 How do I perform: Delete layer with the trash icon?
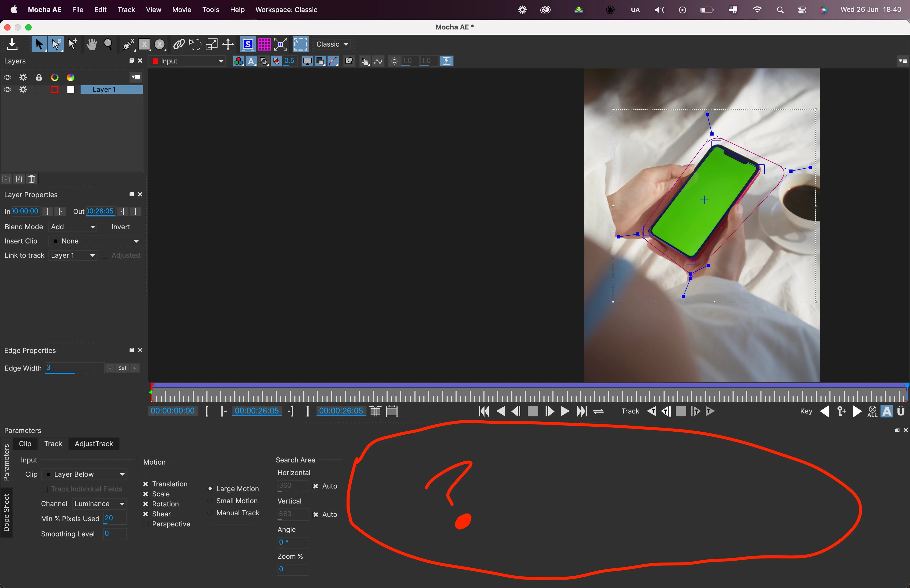click(32, 179)
